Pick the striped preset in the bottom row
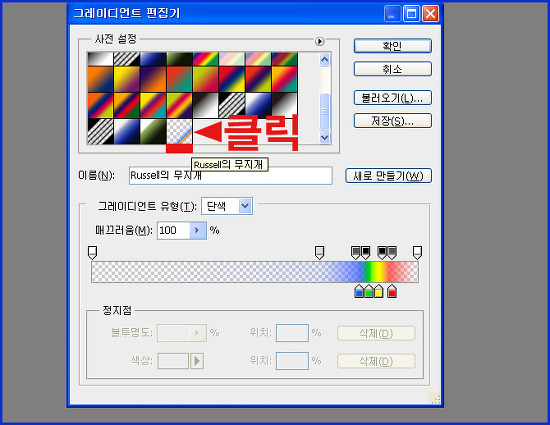550x425 pixels. tap(100, 131)
